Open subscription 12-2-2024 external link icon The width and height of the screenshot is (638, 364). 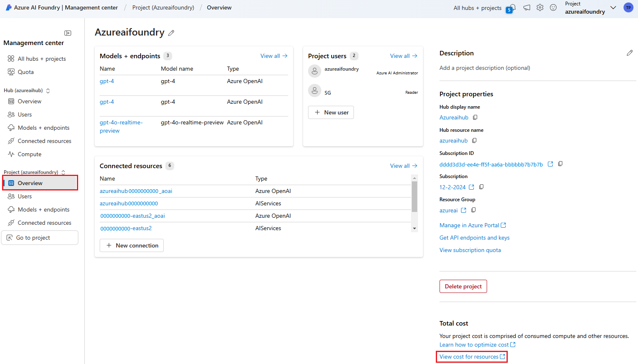tap(471, 187)
